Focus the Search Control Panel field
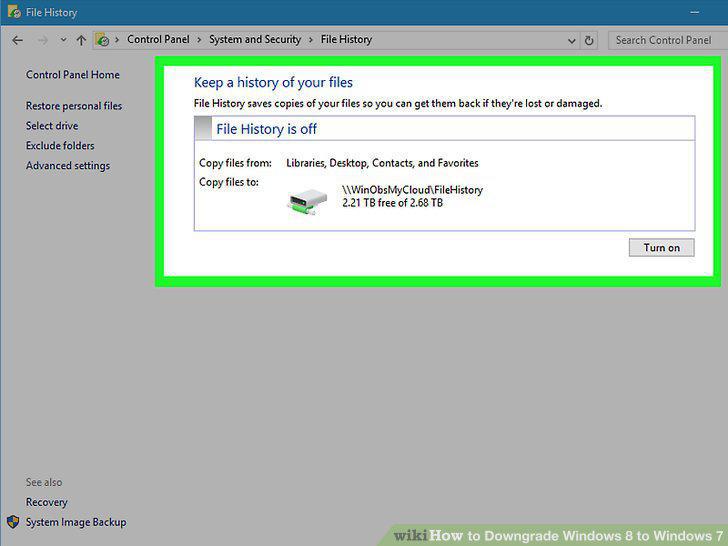Image resolution: width=728 pixels, height=546 pixels. (668, 40)
